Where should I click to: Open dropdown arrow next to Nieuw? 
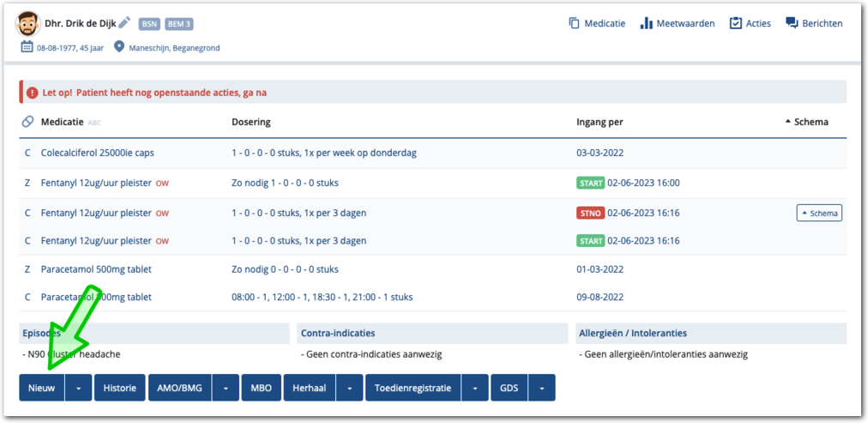(x=78, y=388)
